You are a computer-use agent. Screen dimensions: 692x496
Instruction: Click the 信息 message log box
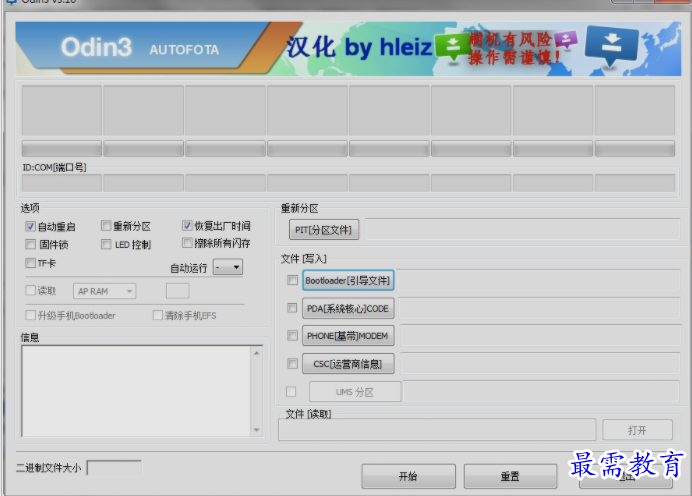tap(136, 391)
